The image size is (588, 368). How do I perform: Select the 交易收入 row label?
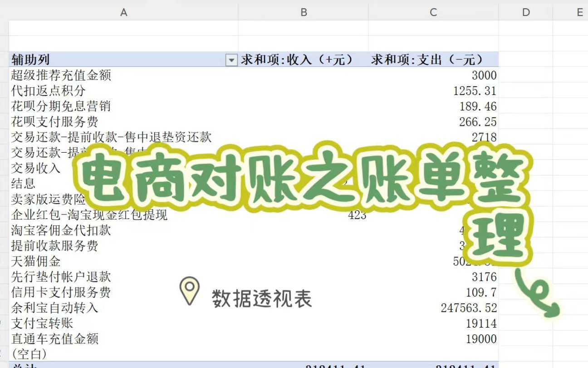pyautogui.click(x=35, y=168)
